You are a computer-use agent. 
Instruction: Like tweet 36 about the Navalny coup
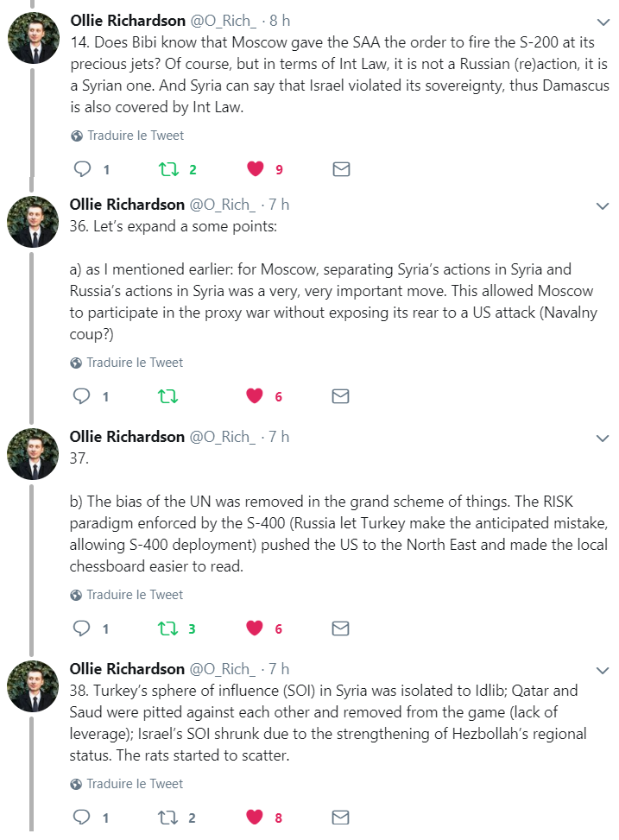click(x=255, y=396)
